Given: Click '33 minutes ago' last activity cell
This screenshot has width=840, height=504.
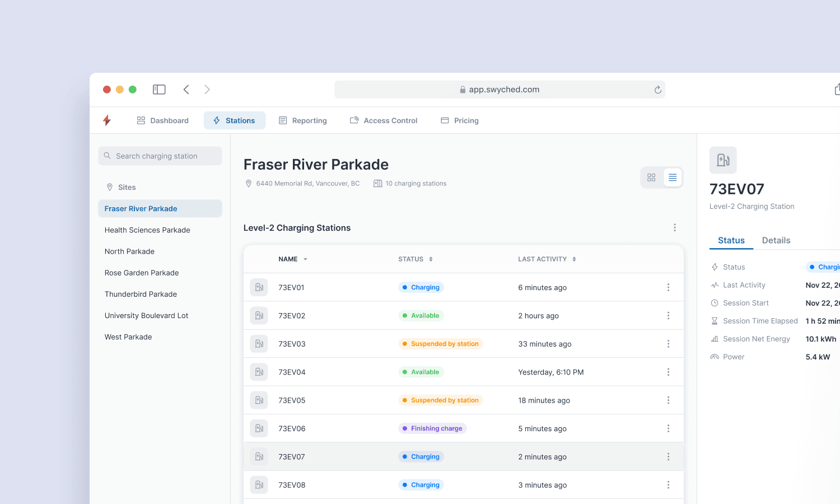Looking at the screenshot, I should (545, 344).
